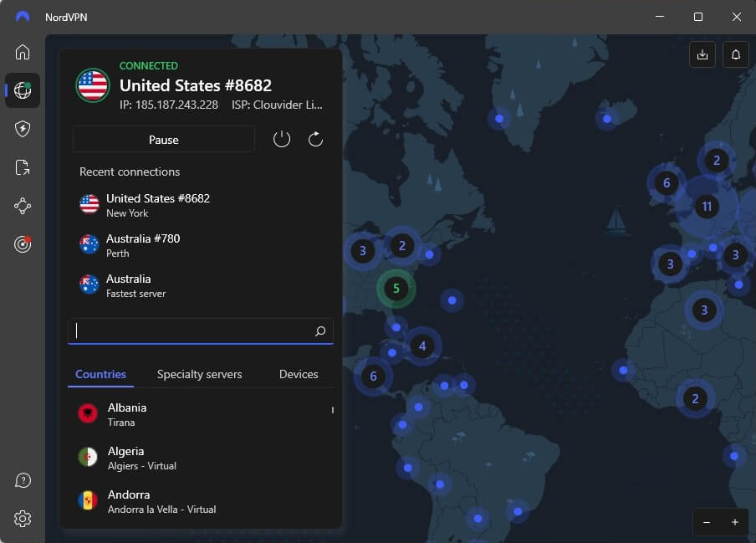
Task: Click the cluster 4 map marker in Caribbean
Action: tap(422, 346)
